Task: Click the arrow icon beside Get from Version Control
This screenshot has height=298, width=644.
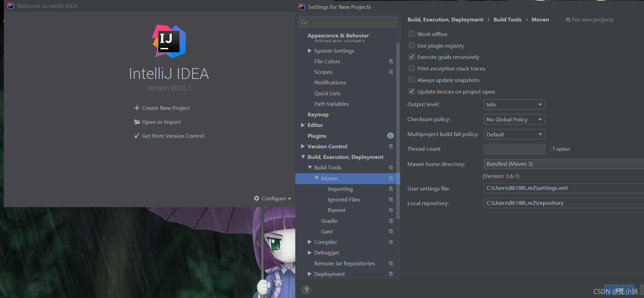Action: pos(137,136)
